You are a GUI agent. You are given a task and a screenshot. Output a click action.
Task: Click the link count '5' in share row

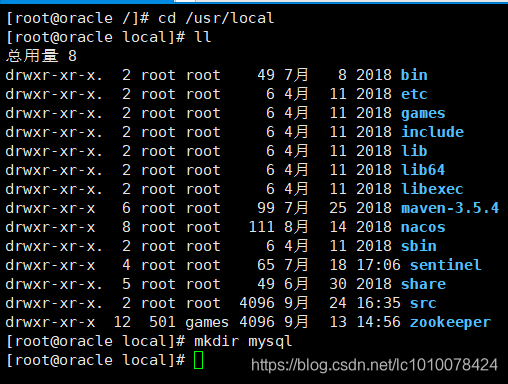(x=126, y=284)
